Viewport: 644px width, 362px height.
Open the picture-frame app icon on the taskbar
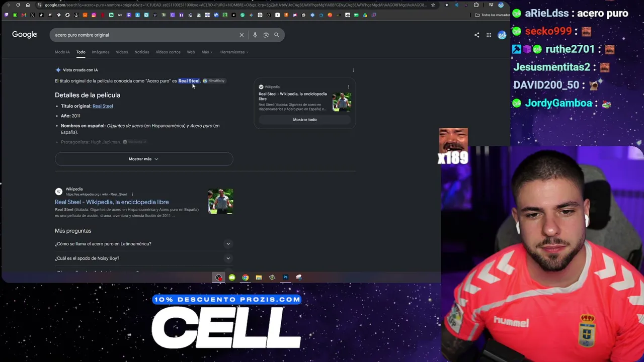(x=272, y=277)
